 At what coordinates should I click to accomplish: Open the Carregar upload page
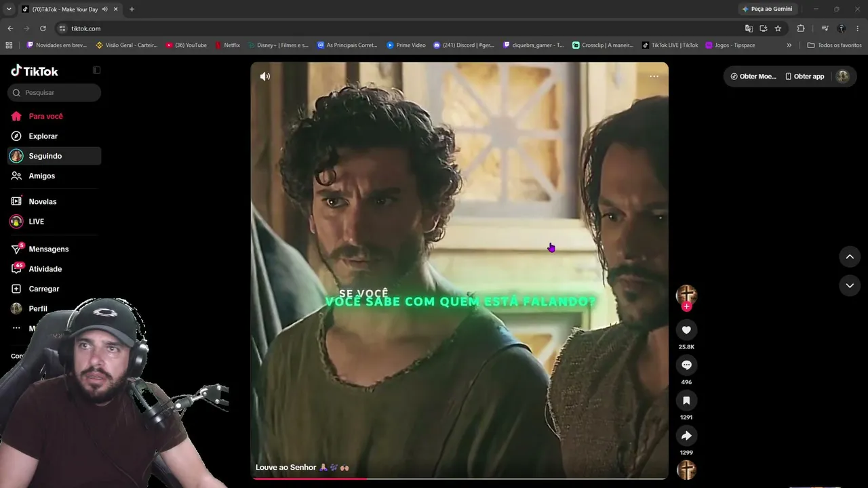click(54, 289)
